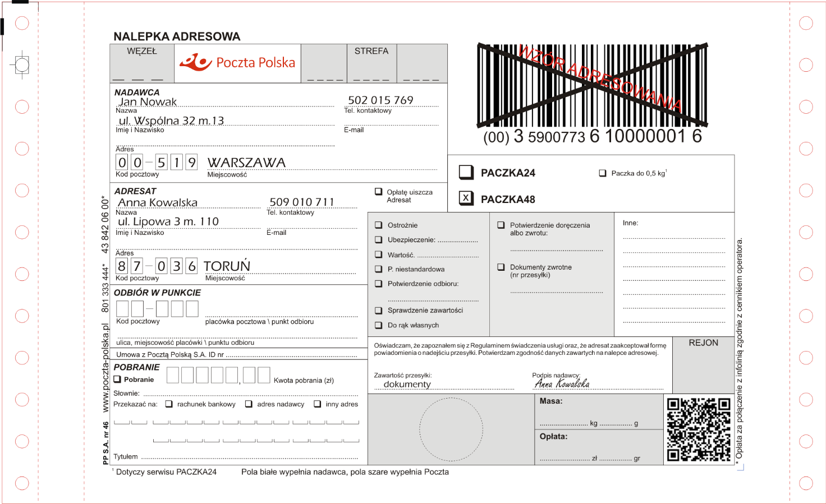The width and height of the screenshot is (826, 504).
Task: Click the Oświadczam declaration paragraph
Action: (x=520, y=349)
